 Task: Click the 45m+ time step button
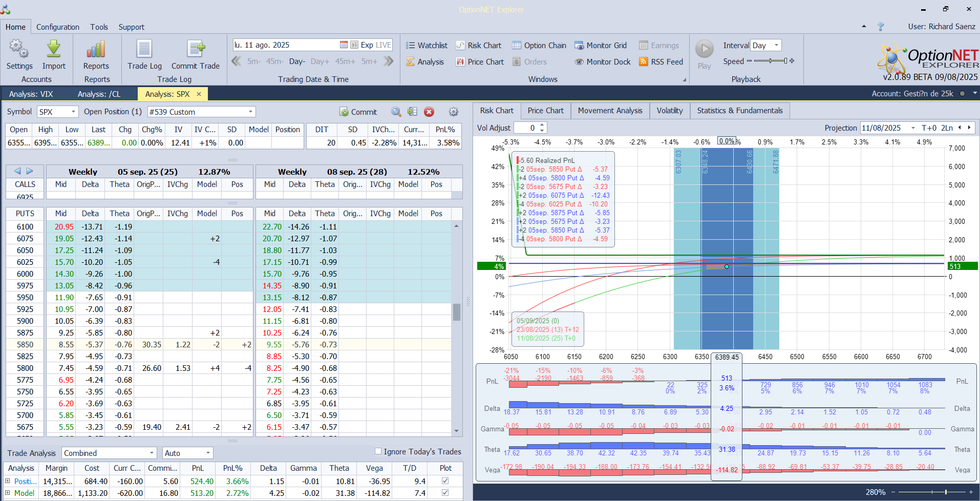click(345, 61)
